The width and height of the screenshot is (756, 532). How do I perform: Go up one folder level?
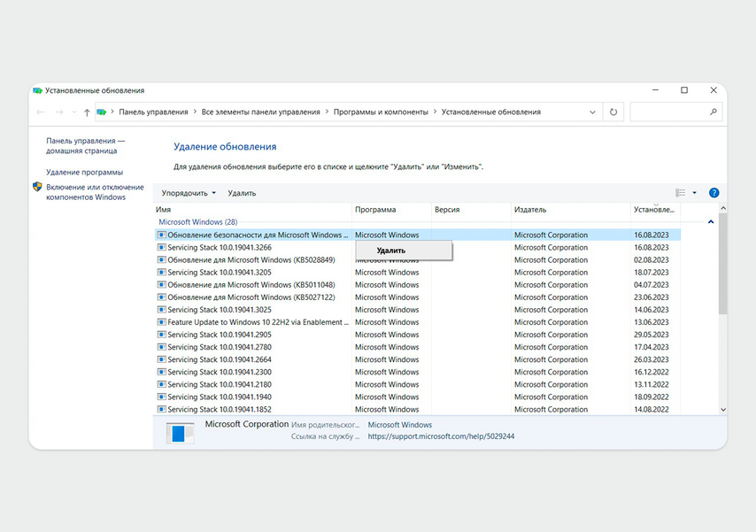tap(87, 112)
